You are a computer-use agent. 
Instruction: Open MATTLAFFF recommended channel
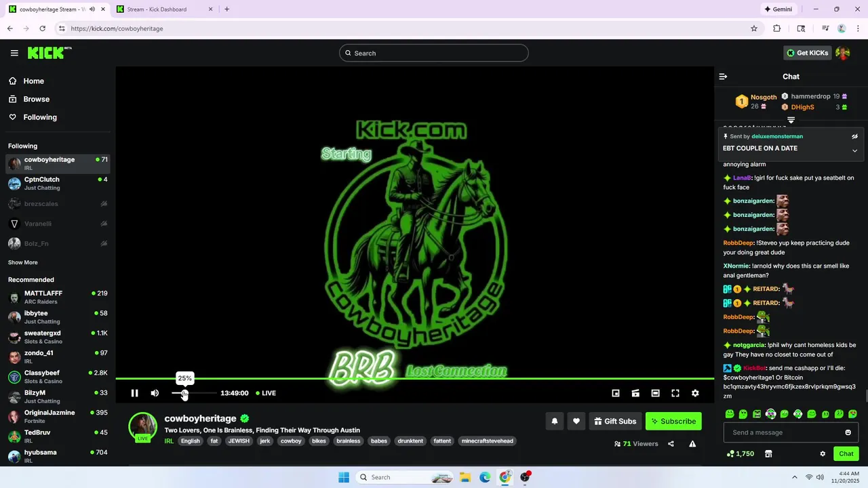coord(58,297)
